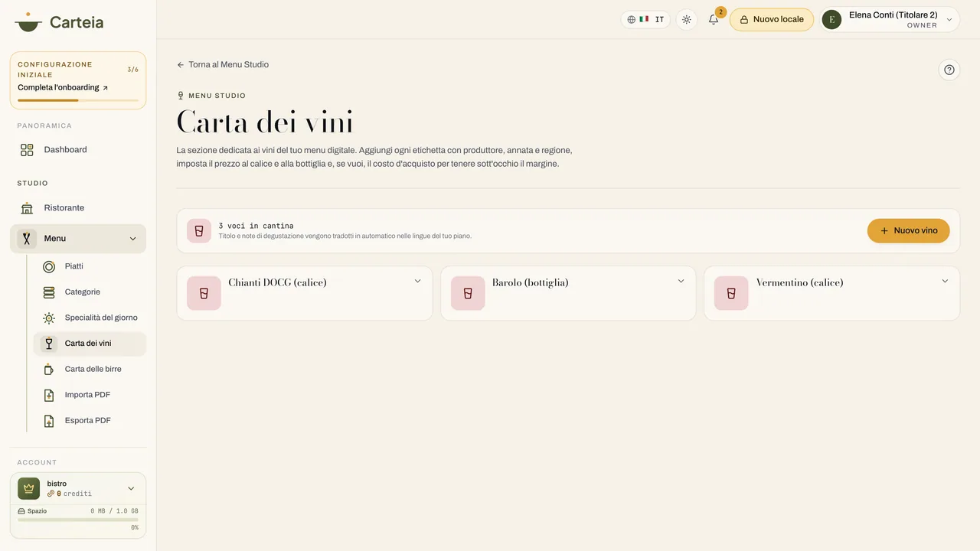The height and width of the screenshot is (551, 980).
Task: Click the Elena Conti avatar circle
Action: click(x=831, y=20)
